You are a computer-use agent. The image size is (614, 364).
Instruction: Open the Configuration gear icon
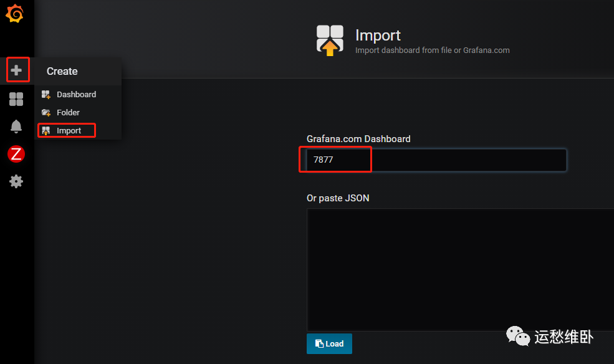click(16, 181)
